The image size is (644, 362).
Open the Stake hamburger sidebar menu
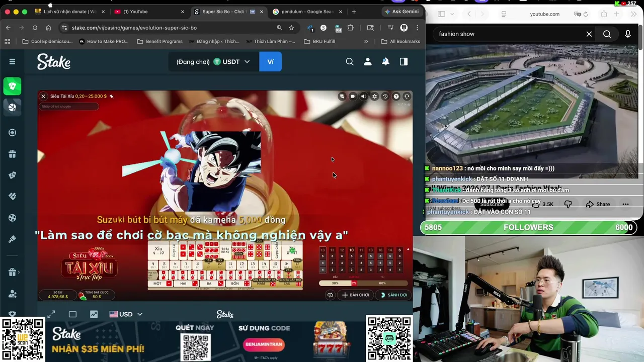[12, 61]
